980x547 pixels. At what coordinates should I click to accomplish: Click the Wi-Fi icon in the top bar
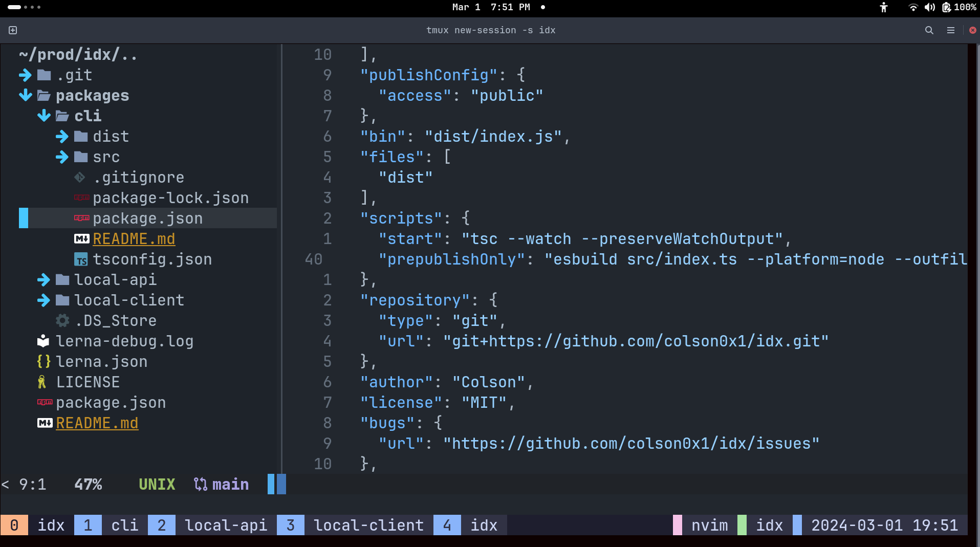point(913,7)
